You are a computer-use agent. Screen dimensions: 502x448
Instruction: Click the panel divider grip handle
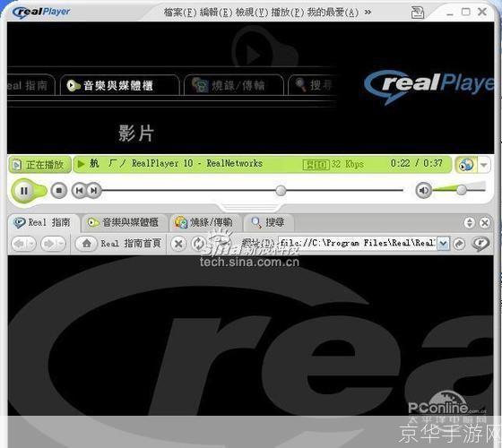(x=250, y=207)
